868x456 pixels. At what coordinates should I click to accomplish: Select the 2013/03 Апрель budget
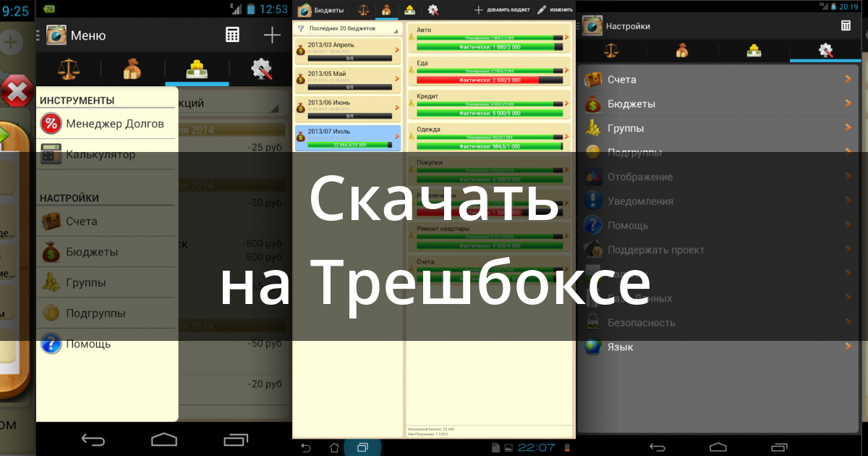(348, 50)
